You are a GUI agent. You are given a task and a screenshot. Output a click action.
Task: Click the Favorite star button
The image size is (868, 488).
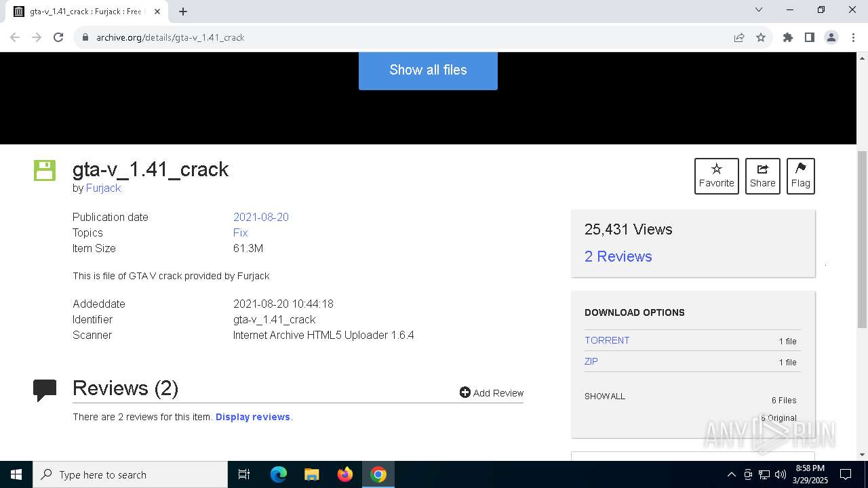(717, 176)
